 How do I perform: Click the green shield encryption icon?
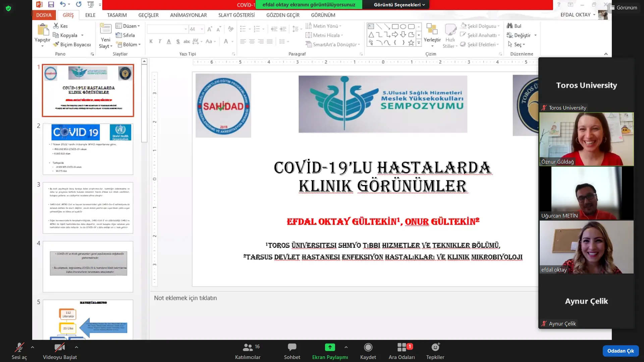pos(8,8)
